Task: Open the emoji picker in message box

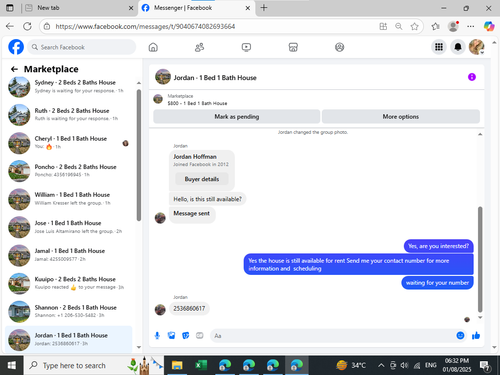Action: tap(460, 335)
